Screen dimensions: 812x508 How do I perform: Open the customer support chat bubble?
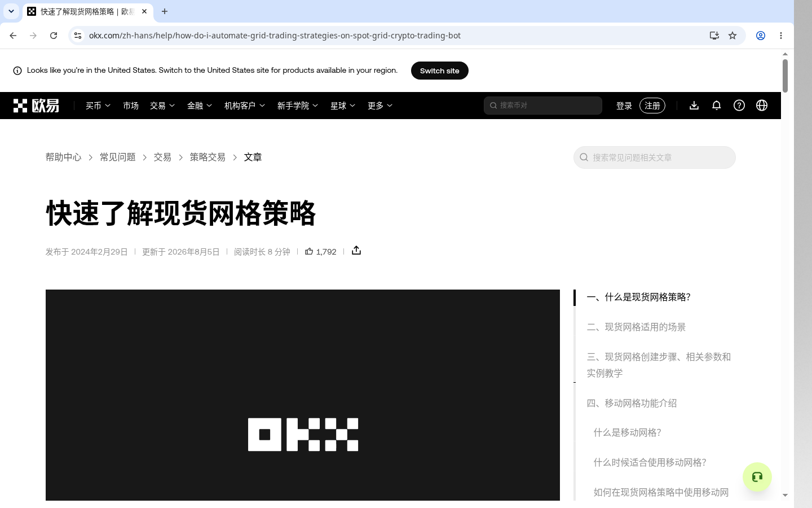[x=757, y=477]
